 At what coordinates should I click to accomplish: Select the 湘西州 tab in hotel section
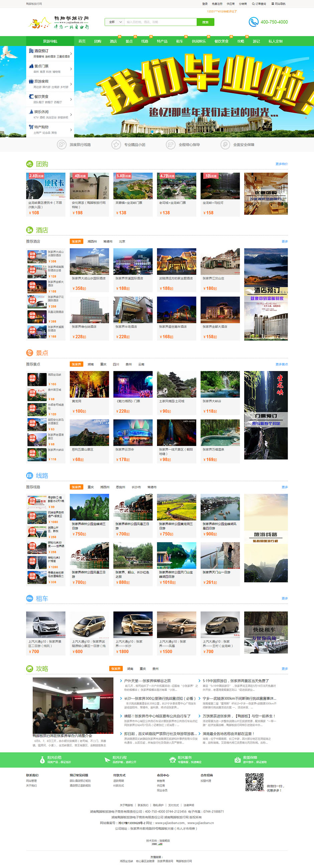(92, 242)
